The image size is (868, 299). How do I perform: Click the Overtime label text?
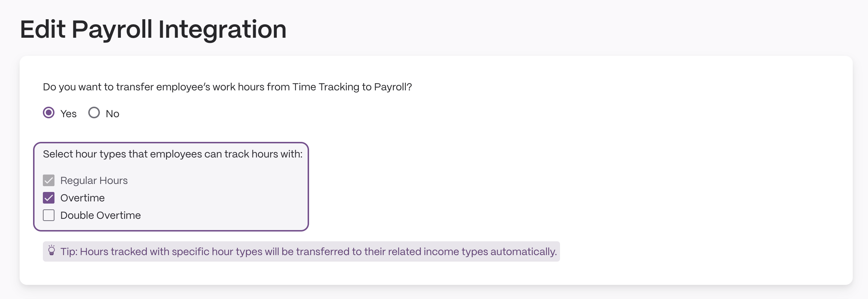click(82, 198)
